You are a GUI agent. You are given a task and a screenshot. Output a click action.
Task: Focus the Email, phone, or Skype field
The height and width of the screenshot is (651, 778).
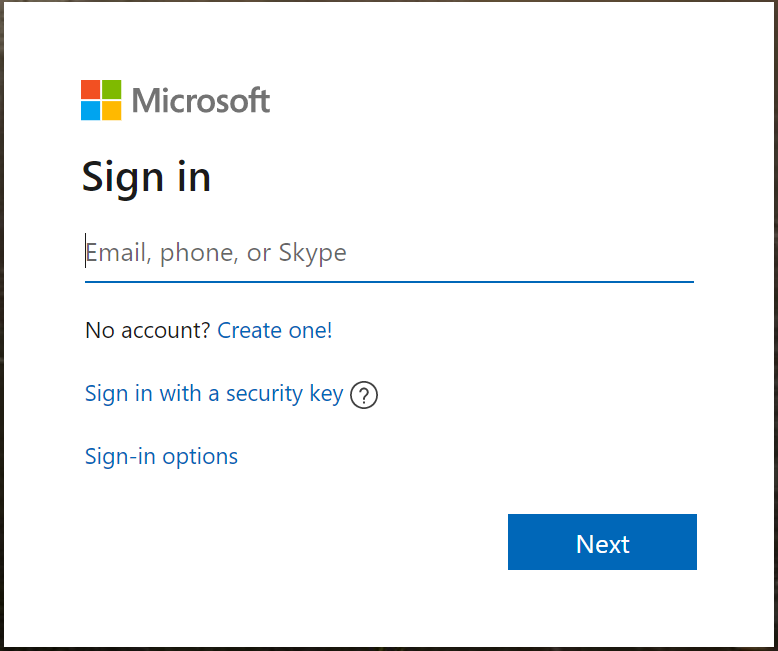pyautogui.click(x=389, y=253)
